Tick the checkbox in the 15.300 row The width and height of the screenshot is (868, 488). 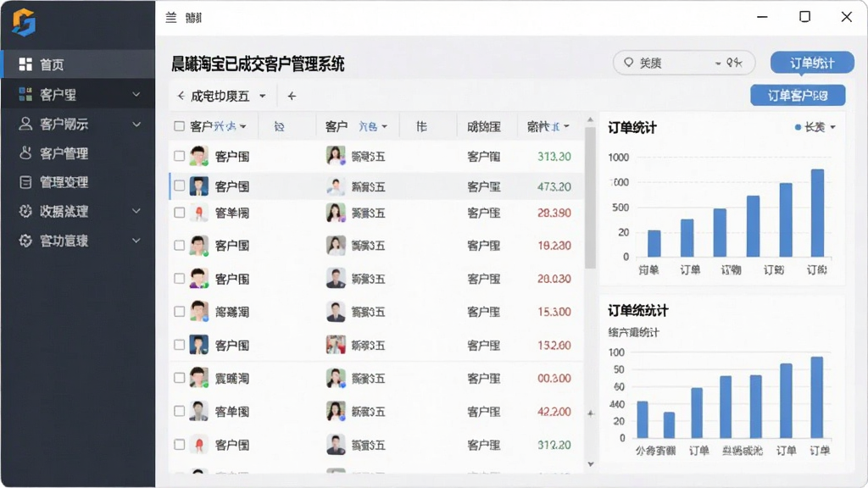click(179, 312)
